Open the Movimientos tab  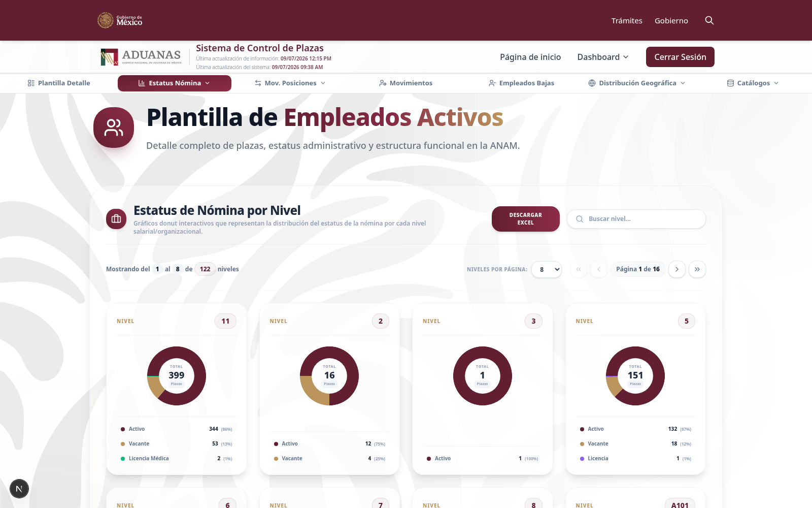pos(406,83)
